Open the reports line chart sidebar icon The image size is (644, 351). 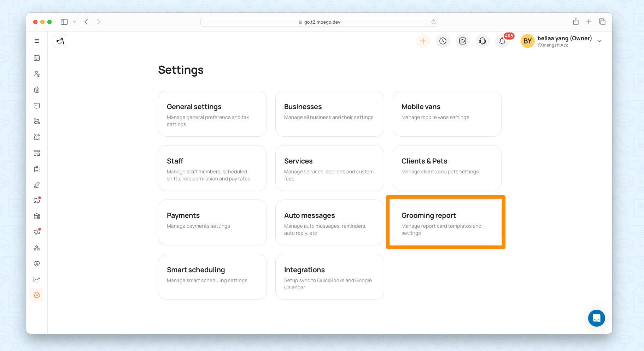point(37,279)
